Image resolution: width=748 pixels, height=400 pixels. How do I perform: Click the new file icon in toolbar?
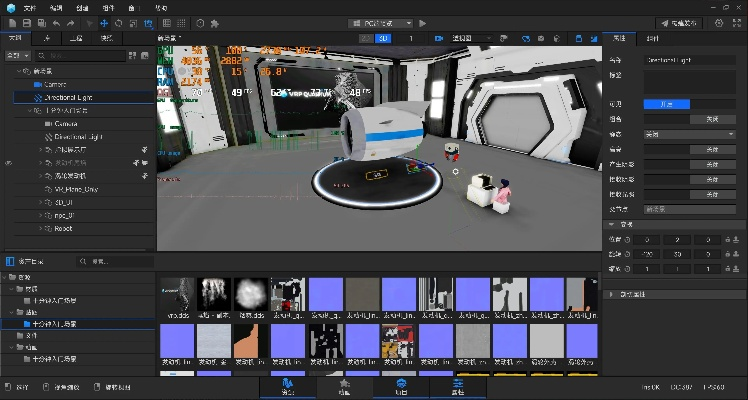pyautogui.click(x=10, y=22)
